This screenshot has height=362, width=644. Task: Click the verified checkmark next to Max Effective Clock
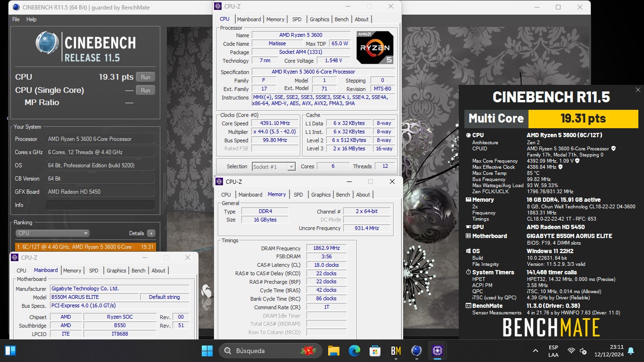tap(561, 167)
